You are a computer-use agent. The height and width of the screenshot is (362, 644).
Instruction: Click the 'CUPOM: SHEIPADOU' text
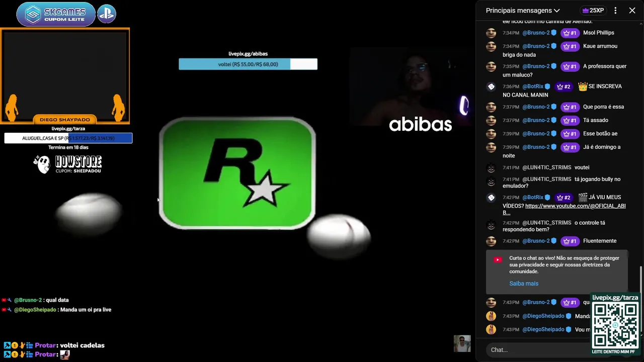[78, 171]
